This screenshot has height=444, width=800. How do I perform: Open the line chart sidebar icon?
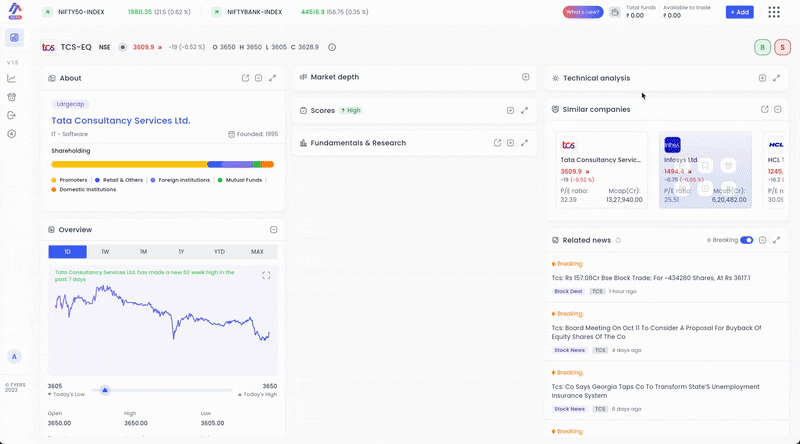(x=12, y=79)
